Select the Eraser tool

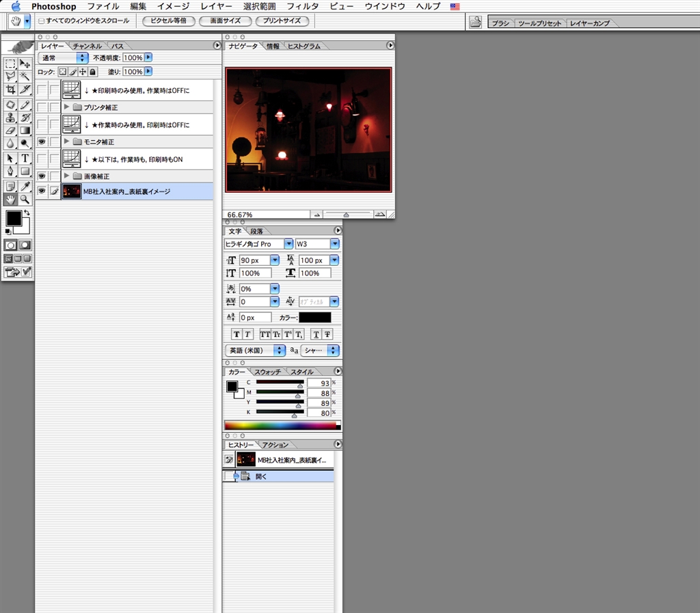[x=10, y=131]
